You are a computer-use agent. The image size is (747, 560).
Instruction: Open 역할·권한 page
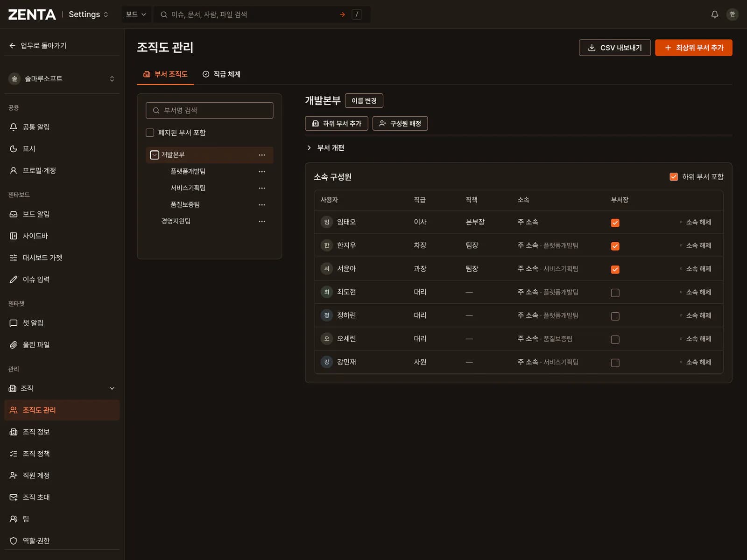pyautogui.click(x=62, y=541)
